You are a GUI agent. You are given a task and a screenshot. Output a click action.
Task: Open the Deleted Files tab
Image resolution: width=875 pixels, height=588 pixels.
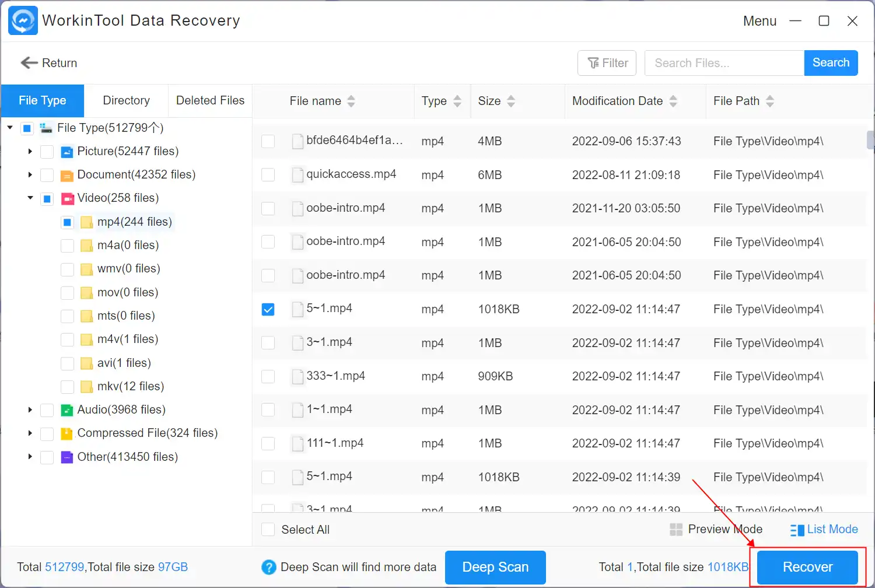click(x=210, y=101)
